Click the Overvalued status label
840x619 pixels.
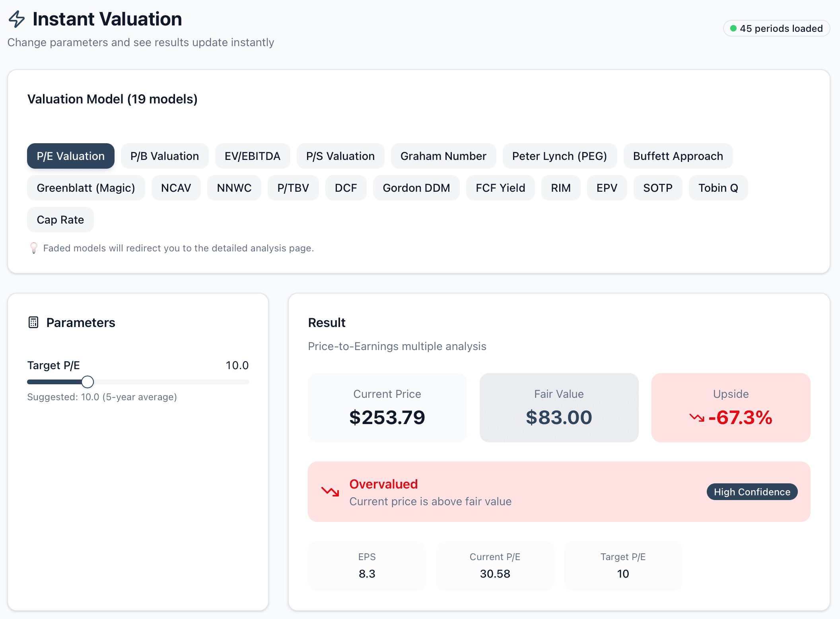(383, 484)
